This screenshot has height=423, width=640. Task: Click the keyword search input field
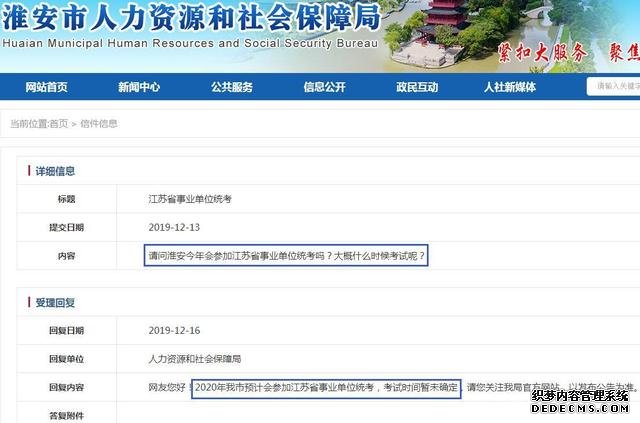613,86
